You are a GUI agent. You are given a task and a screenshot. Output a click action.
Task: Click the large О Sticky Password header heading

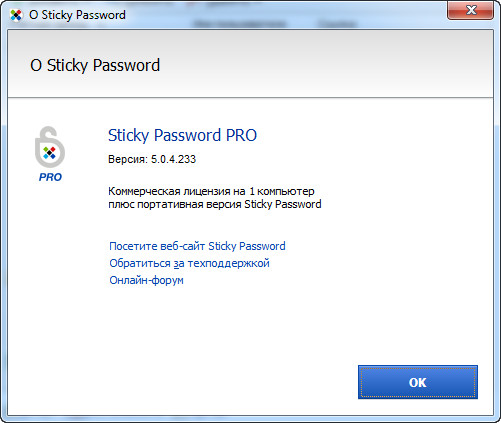(95, 65)
